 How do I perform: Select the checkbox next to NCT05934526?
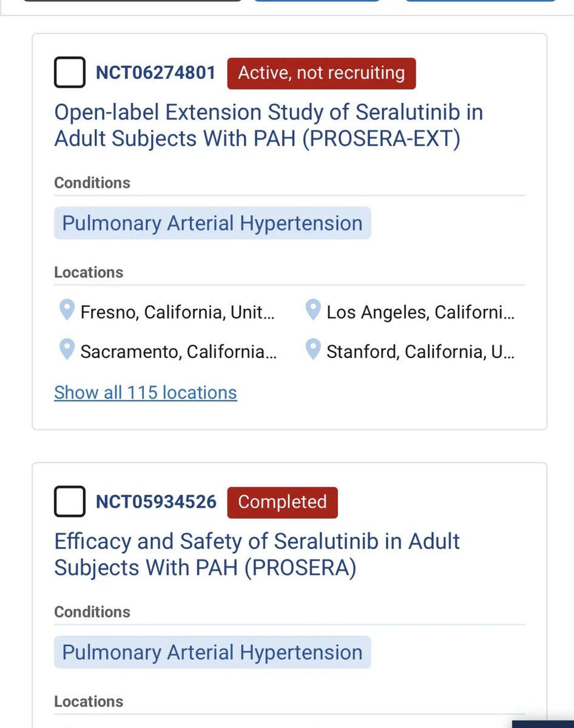click(x=70, y=502)
